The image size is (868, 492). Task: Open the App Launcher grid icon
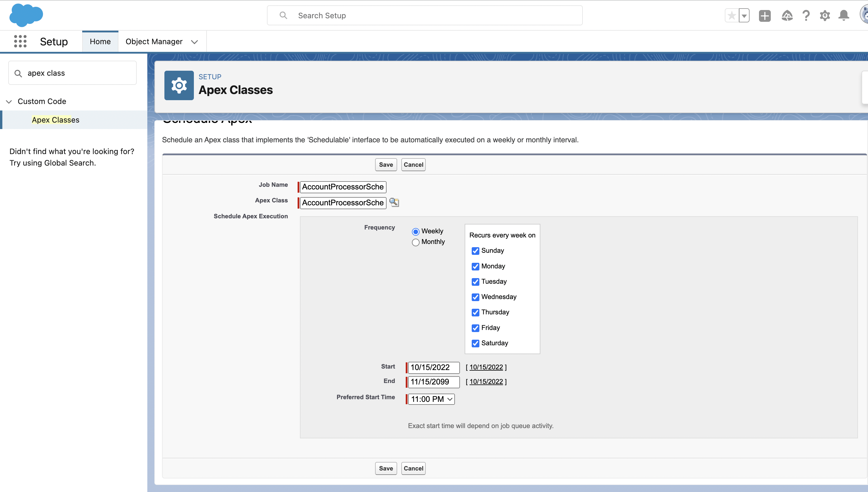pyautogui.click(x=20, y=41)
